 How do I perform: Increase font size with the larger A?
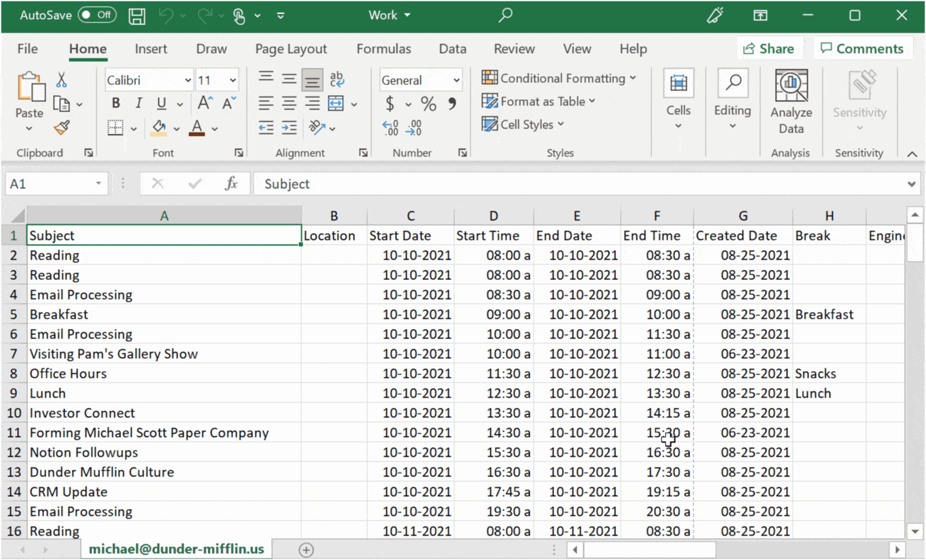pyautogui.click(x=205, y=103)
